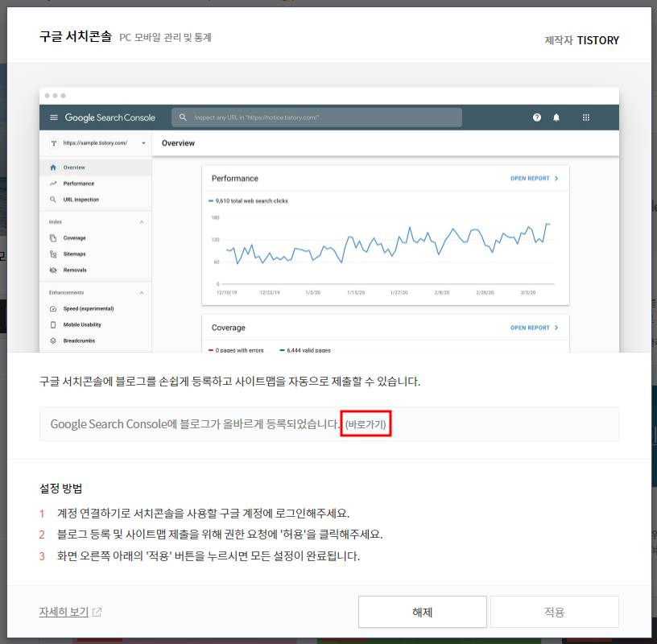Click the sitemap auto-submit description sentence

click(x=229, y=382)
